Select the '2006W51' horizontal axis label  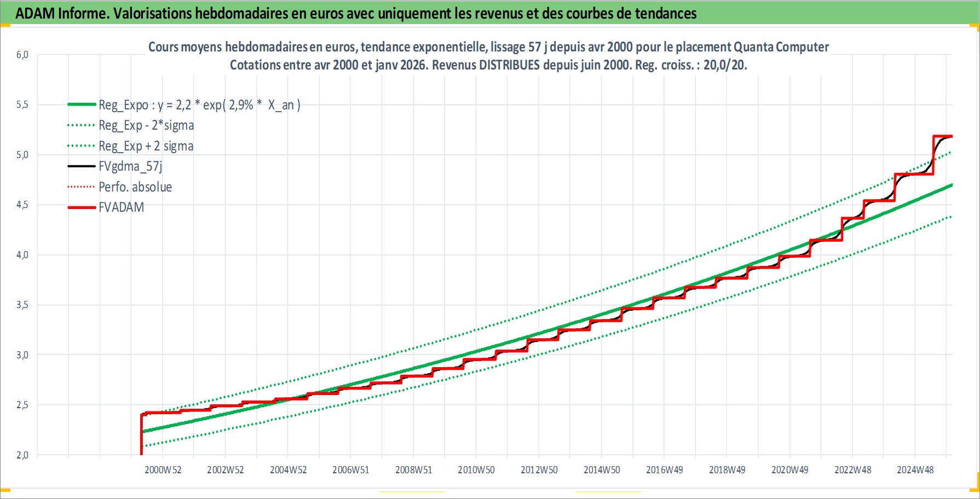[351, 470]
